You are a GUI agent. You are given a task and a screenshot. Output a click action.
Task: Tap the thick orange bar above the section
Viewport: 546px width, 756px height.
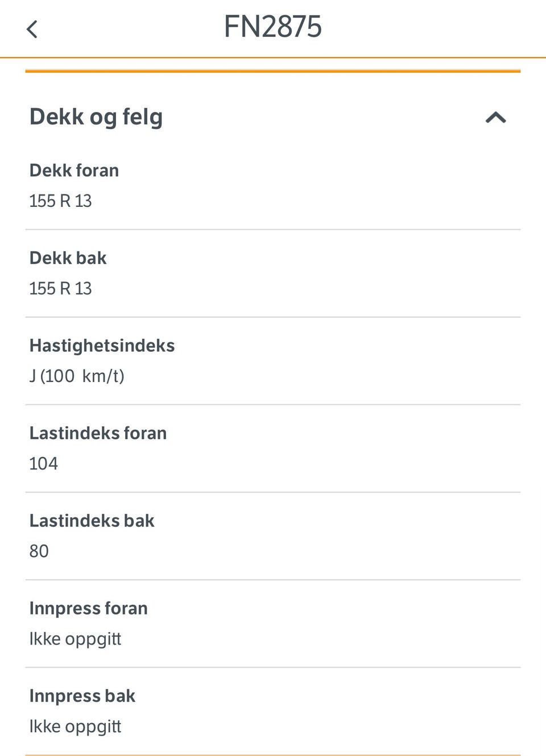click(273, 71)
